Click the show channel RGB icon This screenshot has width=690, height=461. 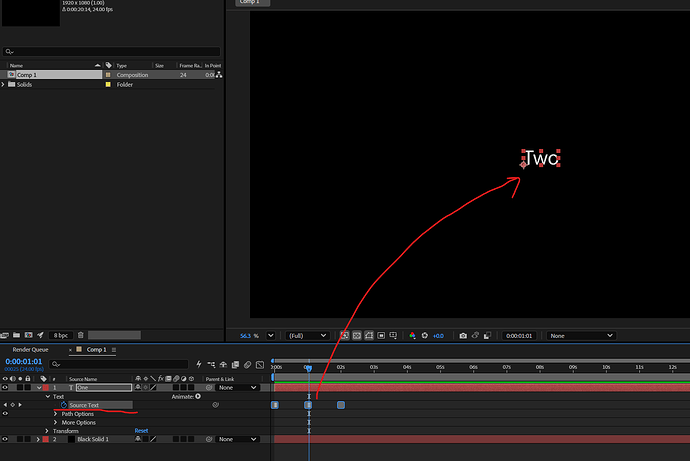click(x=412, y=336)
